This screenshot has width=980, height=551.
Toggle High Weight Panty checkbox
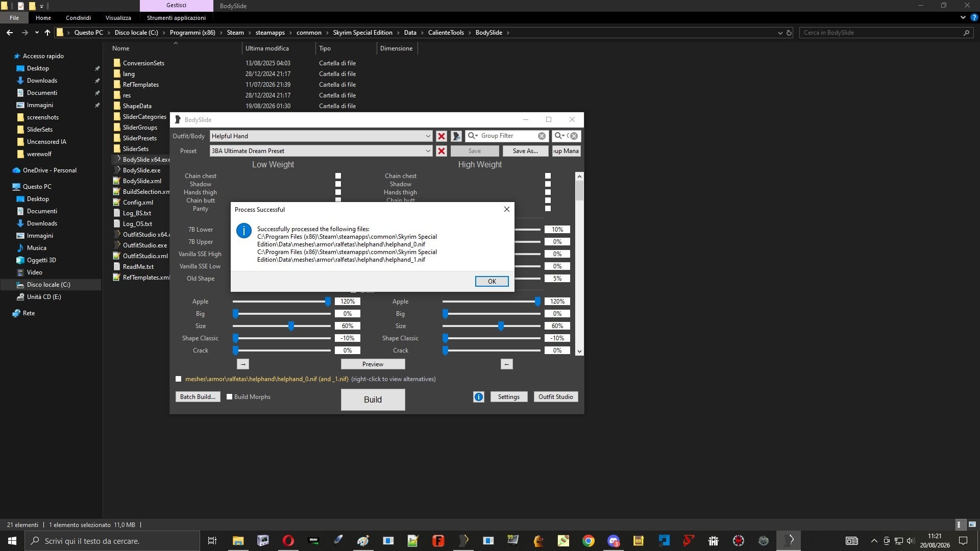click(548, 209)
